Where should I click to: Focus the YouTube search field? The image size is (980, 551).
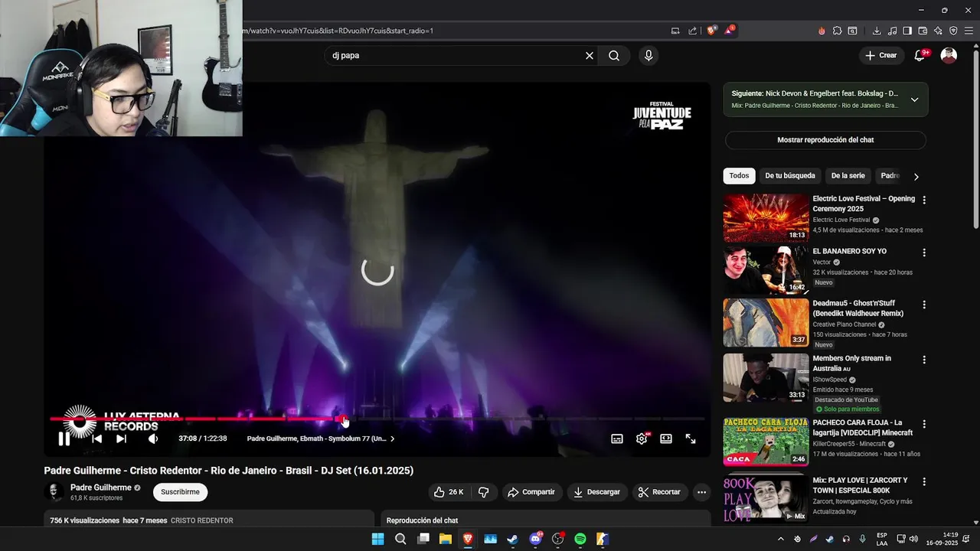pos(456,55)
